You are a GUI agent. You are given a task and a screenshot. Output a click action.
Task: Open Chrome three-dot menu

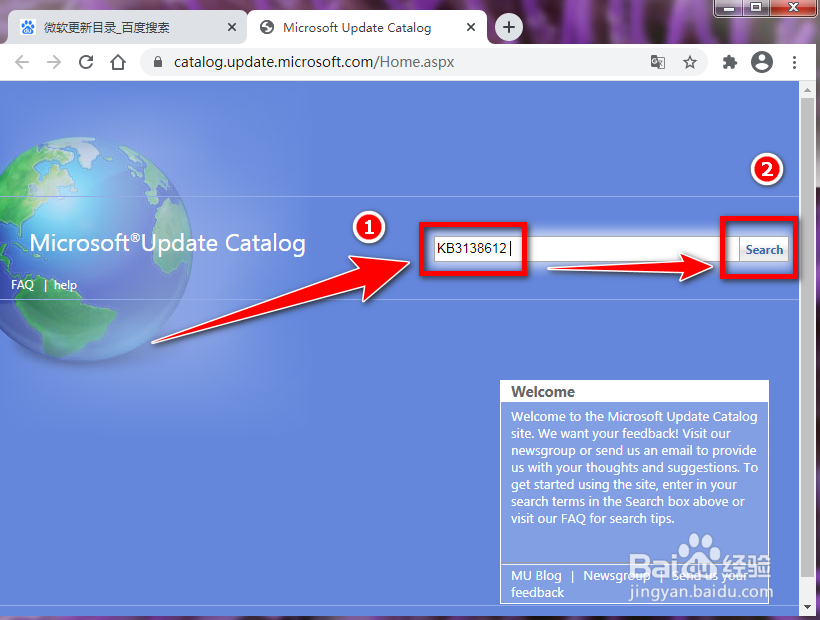(x=794, y=62)
